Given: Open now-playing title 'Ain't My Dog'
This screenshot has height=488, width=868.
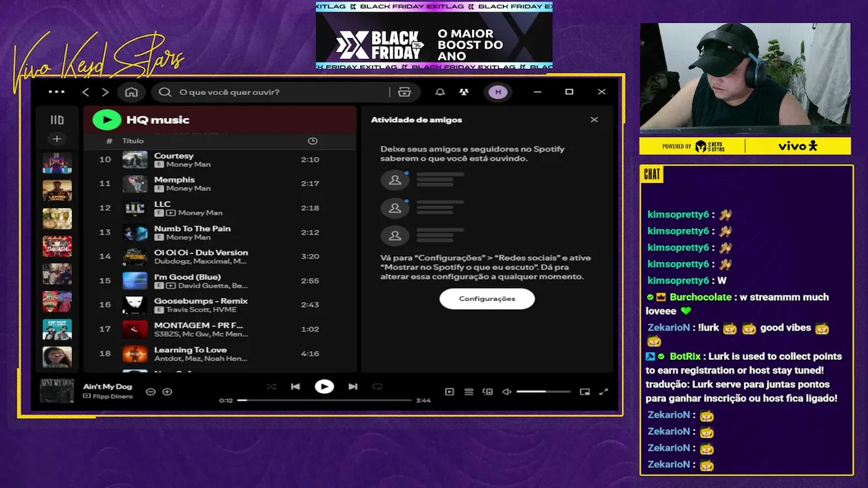Looking at the screenshot, I should (107, 387).
